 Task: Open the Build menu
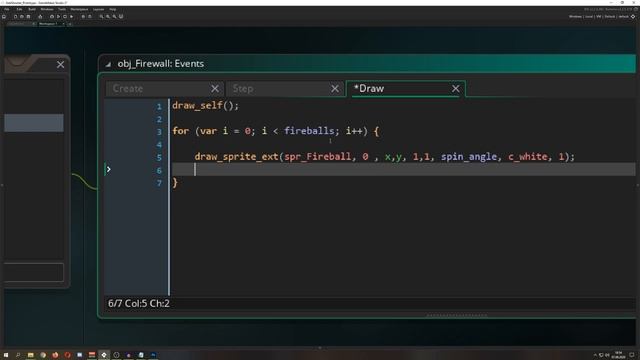click(x=32, y=9)
